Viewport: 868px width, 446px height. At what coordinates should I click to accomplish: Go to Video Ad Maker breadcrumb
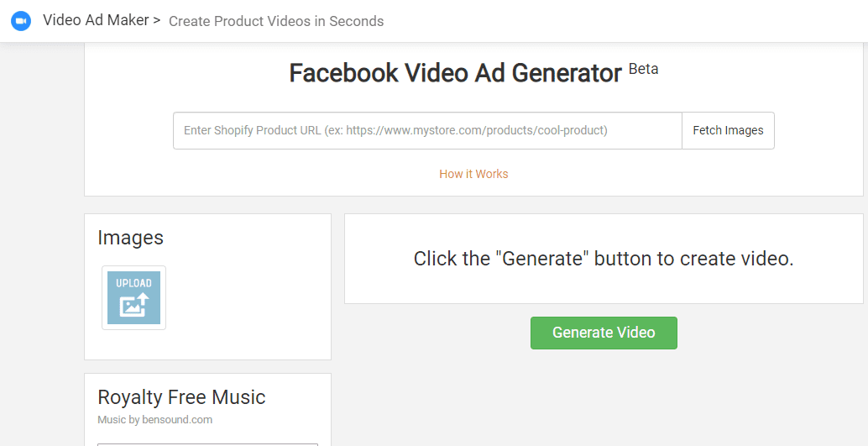pos(96,20)
